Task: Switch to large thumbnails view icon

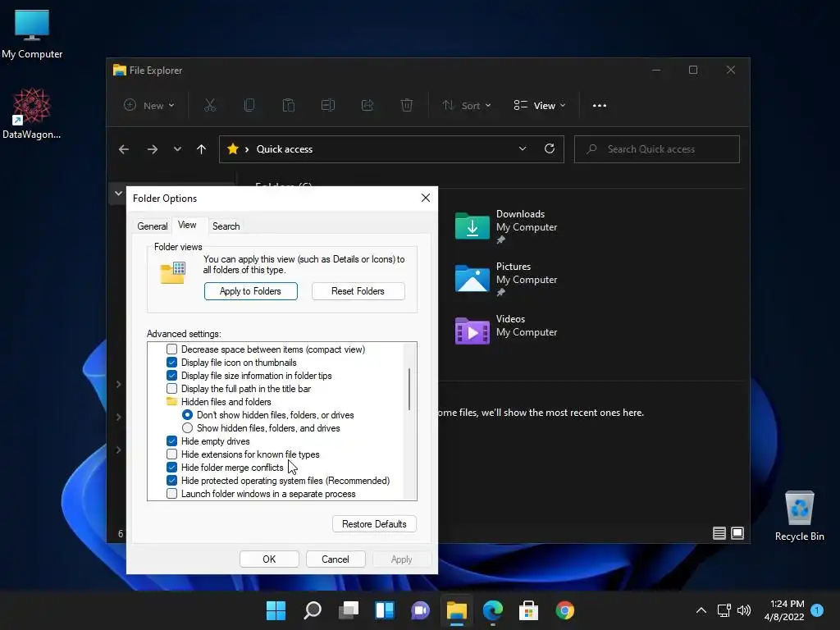Action: 737,533
